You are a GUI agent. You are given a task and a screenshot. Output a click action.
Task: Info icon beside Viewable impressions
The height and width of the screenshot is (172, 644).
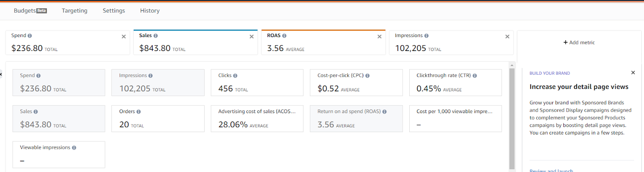pyautogui.click(x=74, y=147)
